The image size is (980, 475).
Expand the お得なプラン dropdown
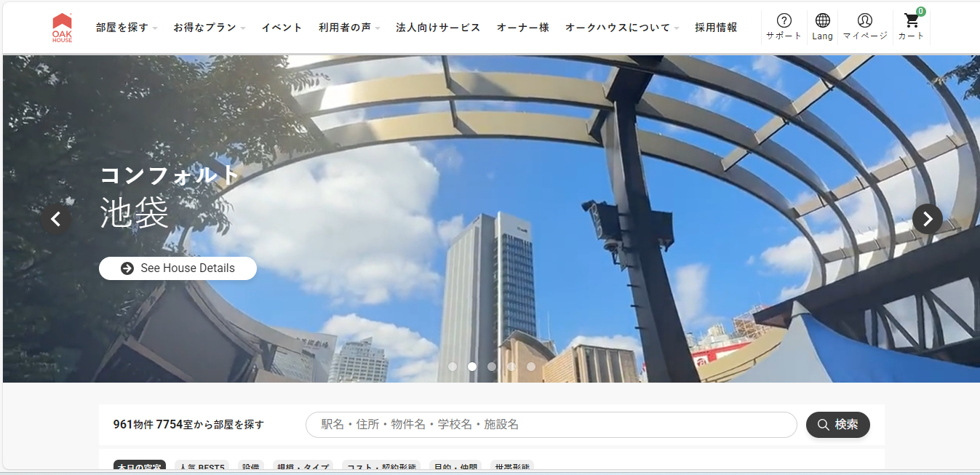pyautogui.click(x=209, y=28)
